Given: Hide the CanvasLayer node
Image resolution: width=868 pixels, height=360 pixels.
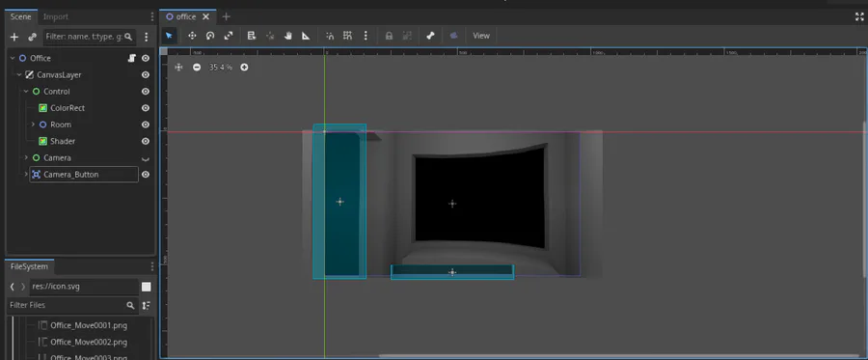Looking at the screenshot, I should pyautogui.click(x=146, y=74).
